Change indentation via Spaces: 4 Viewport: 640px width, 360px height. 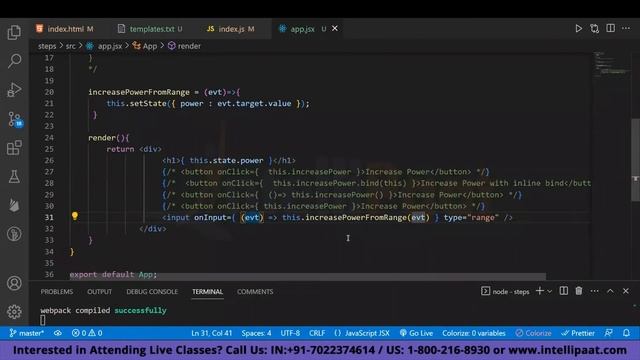click(256, 333)
